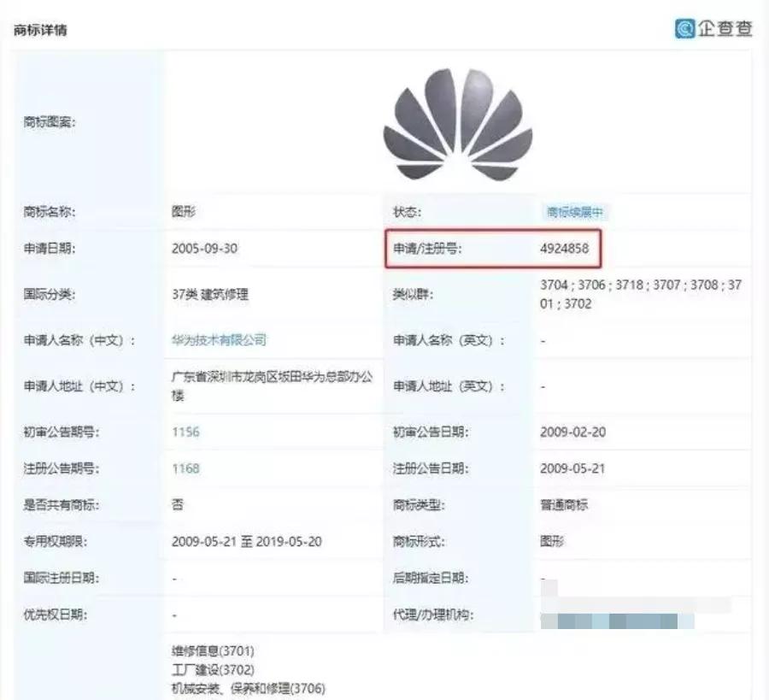Click the preliminary announcement date 2009-02-20

(572, 432)
